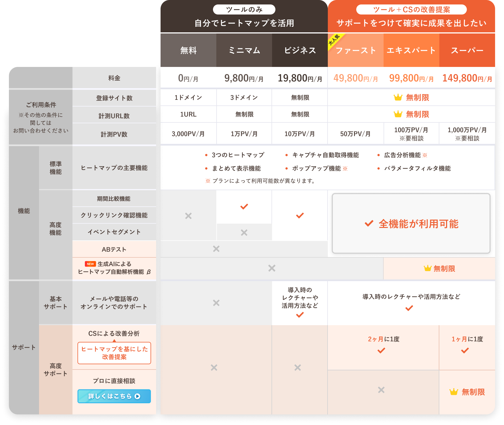Click the X mark in 無料 高度サポート cell

[214, 368]
